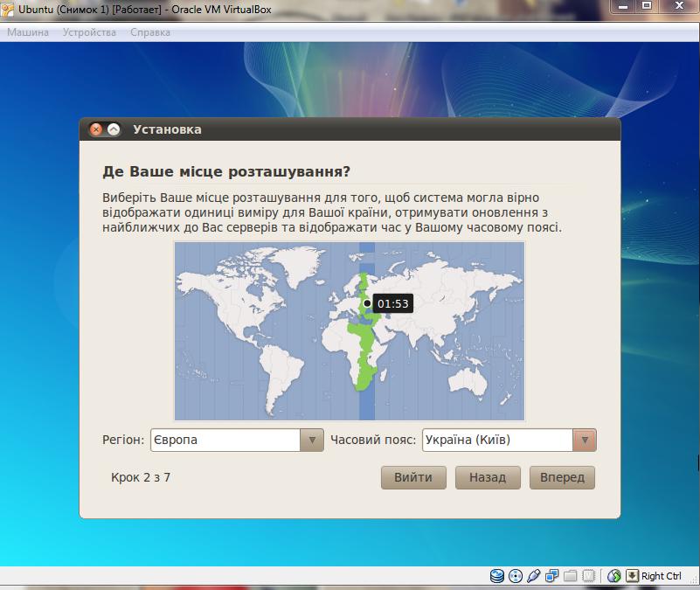Open the Устройства menu

click(89, 32)
